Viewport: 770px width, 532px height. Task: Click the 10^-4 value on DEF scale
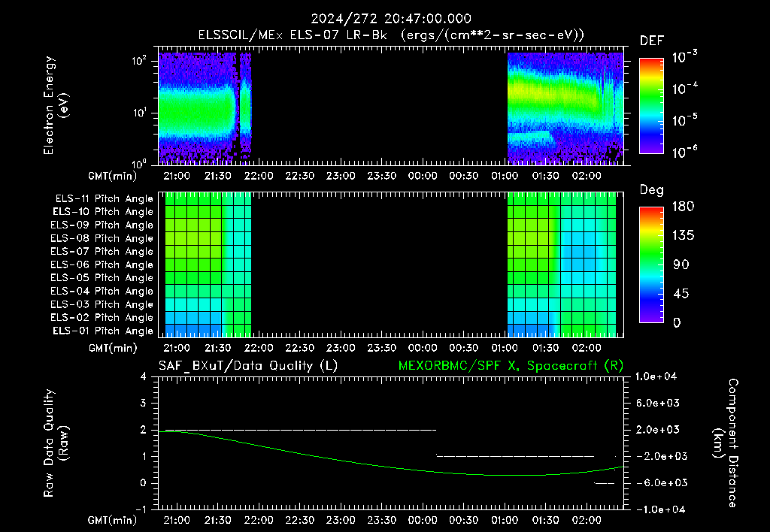point(684,89)
